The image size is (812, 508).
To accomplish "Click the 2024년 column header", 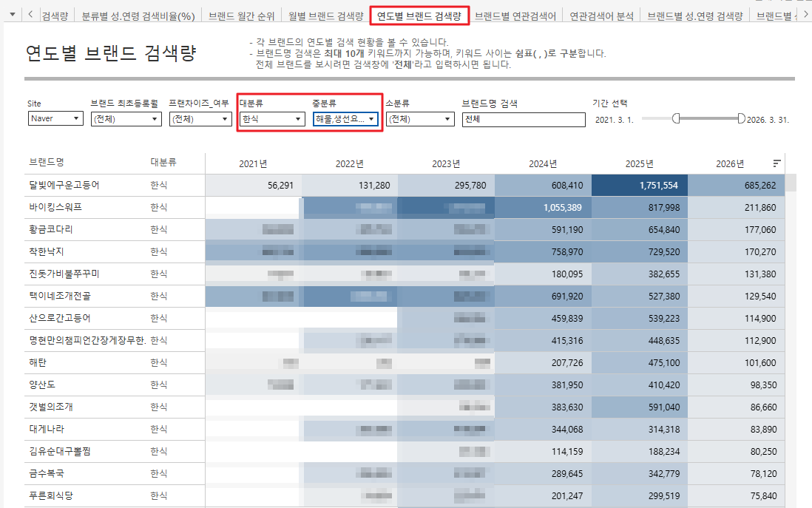I will pyautogui.click(x=543, y=163).
